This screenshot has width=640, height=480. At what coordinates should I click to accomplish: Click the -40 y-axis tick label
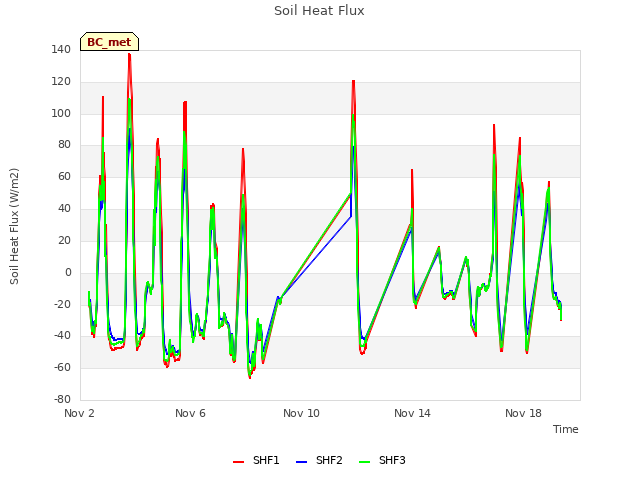(x=62, y=336)
